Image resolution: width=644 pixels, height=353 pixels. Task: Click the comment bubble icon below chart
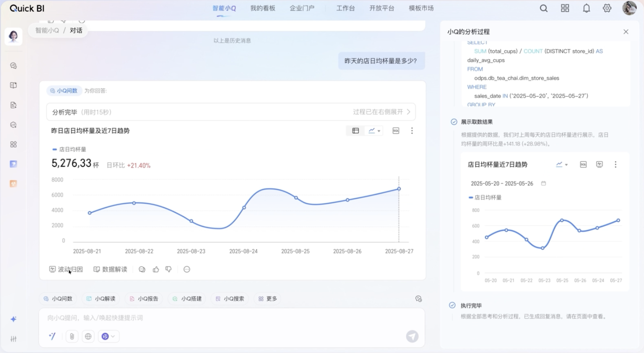[142, 270]
